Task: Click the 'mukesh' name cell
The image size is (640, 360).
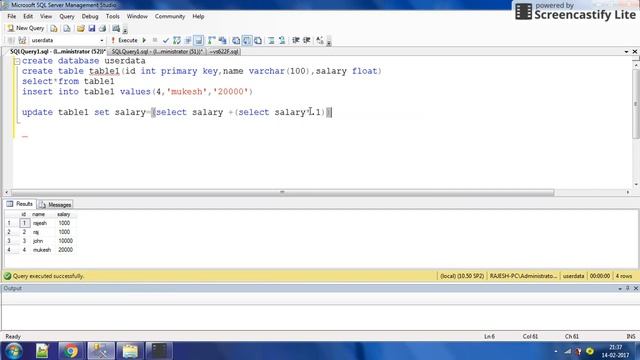Action: point(42,250)
